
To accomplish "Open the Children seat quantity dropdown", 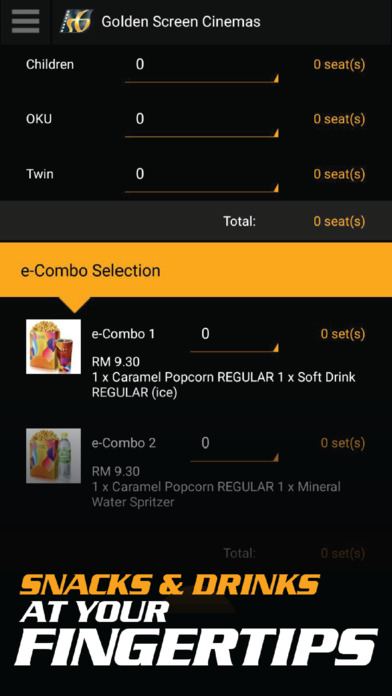I will [x=202, y=69].
